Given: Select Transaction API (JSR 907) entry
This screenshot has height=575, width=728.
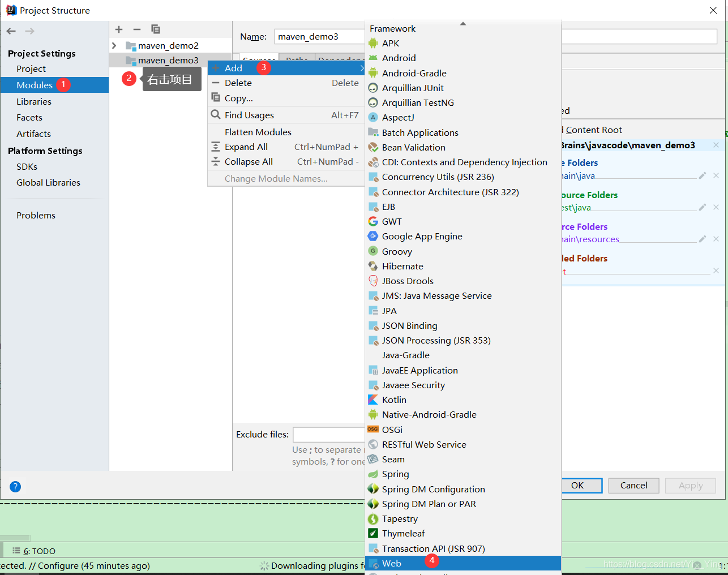Looking at the screenshot, I should (x=463, y=548).
